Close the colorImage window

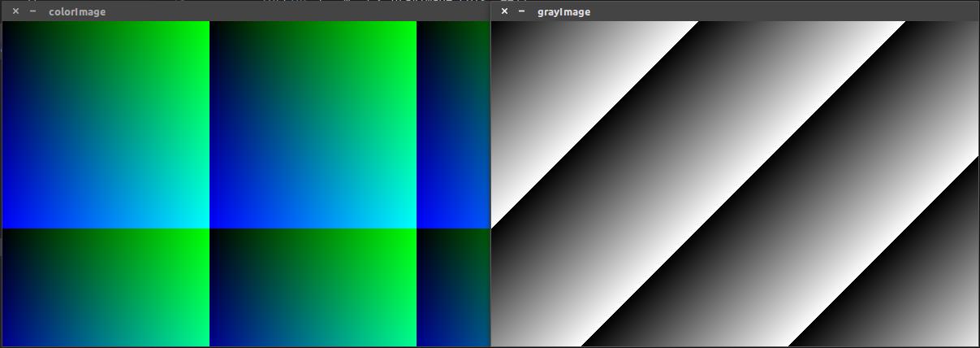coord(15,11)
